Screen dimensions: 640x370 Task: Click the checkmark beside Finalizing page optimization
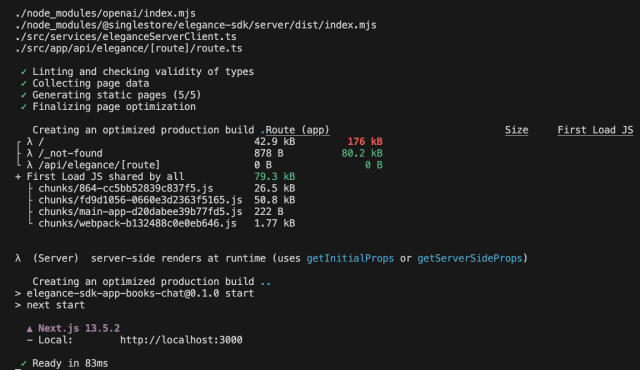pos(24,107)
